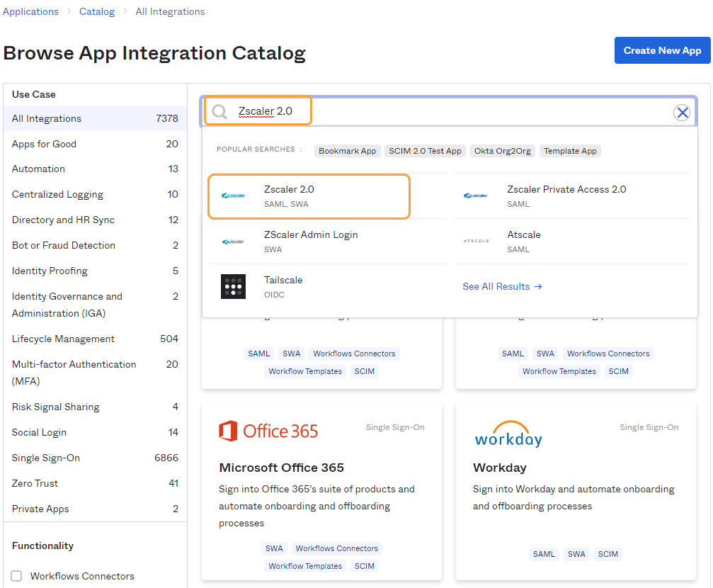
Task: Navigate to Catalog breadcrumb link
Action: point(97,11)
